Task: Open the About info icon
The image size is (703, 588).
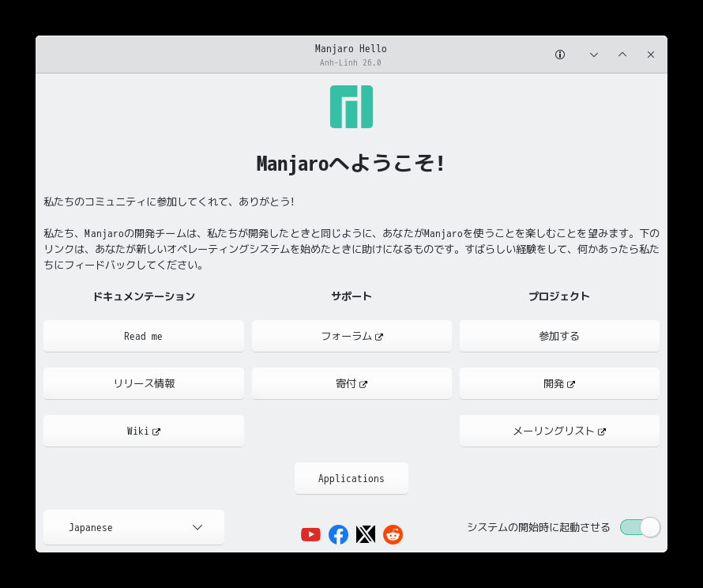Action: (559, 55)
